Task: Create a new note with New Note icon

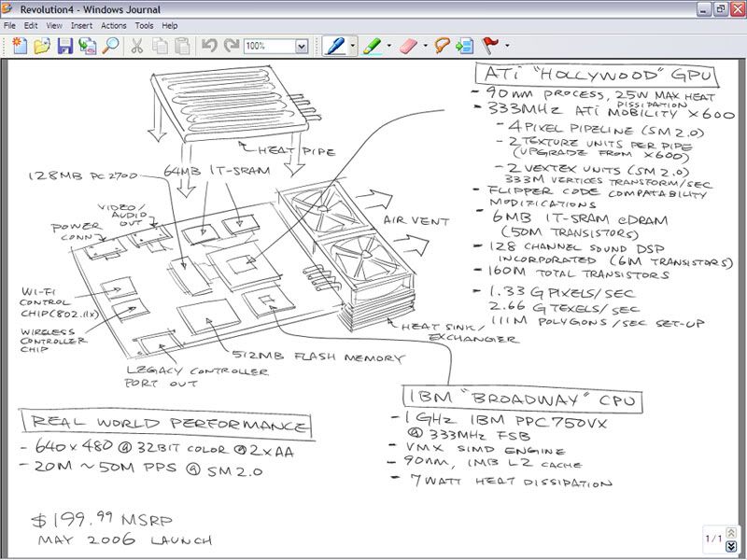Action: 20,46
